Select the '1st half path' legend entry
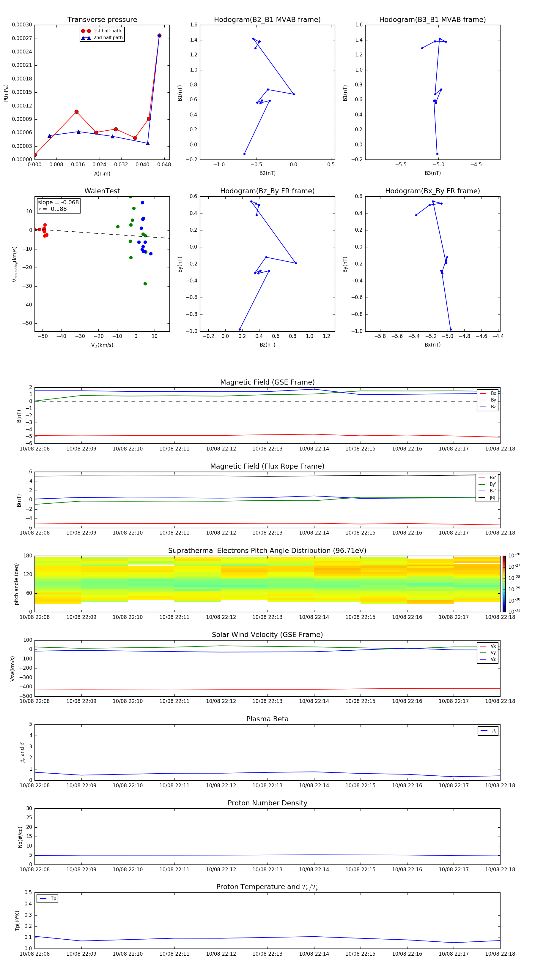This screenshot has height=980, width=535. 102,31
